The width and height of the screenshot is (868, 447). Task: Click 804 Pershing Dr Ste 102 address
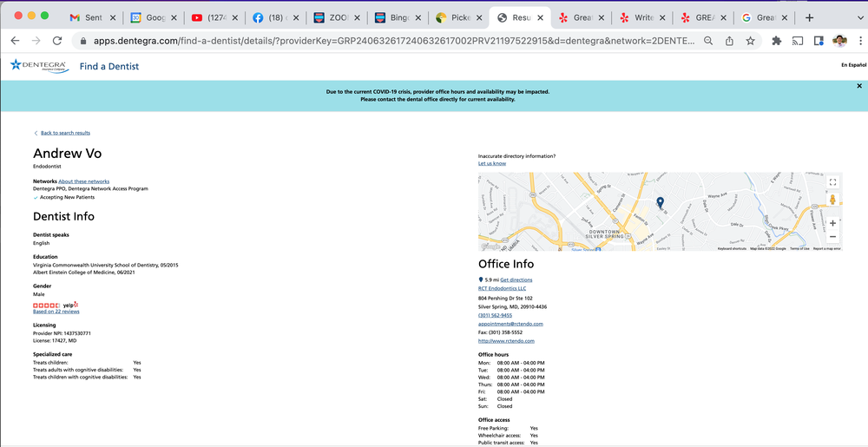click(x=505, y=299)
